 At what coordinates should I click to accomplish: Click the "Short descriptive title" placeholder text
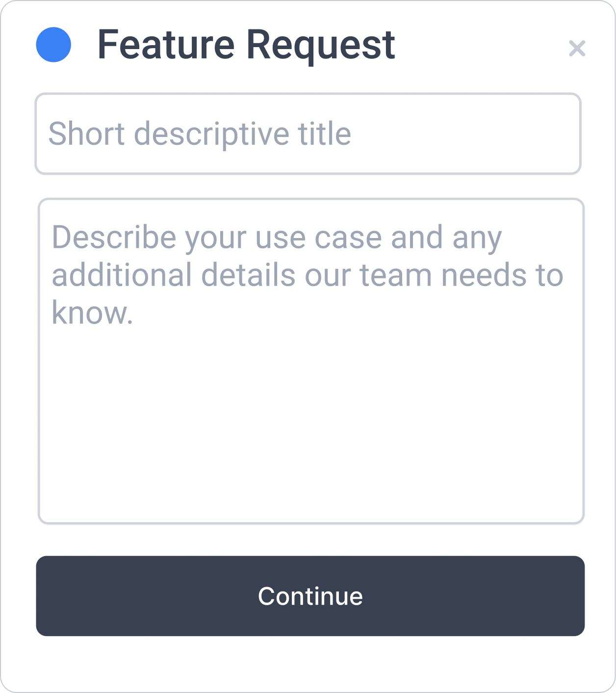tap(200, 133)
